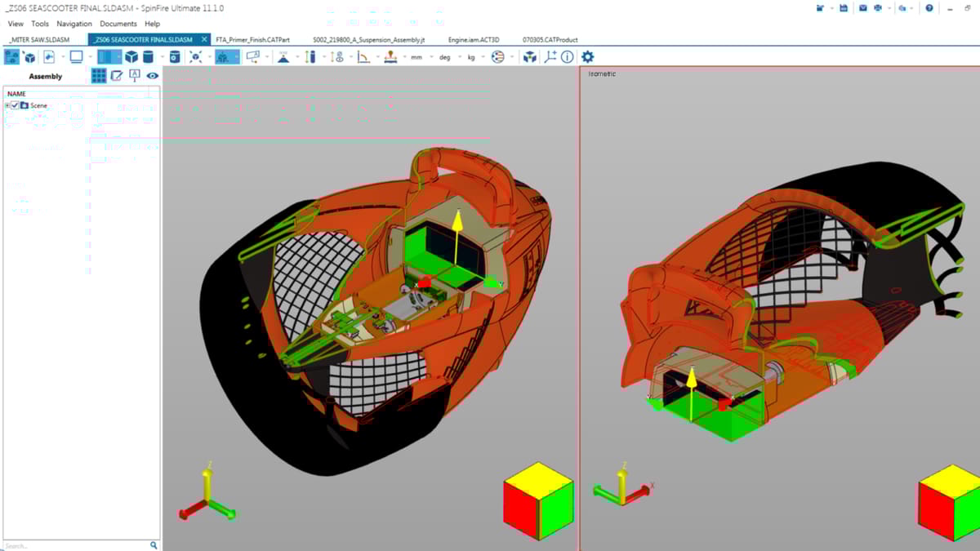Toggle the selected solid cube display mode
The image size is (980, 551).
point(131,57)
